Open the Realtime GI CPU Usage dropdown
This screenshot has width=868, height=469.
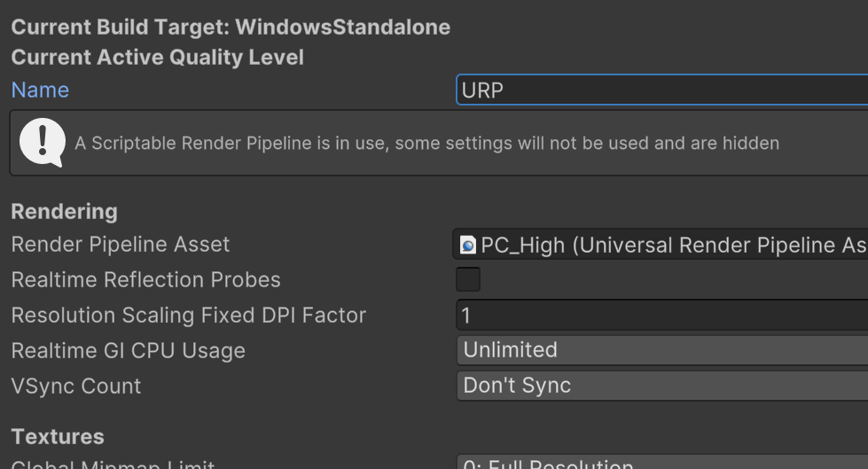point(661,350)
